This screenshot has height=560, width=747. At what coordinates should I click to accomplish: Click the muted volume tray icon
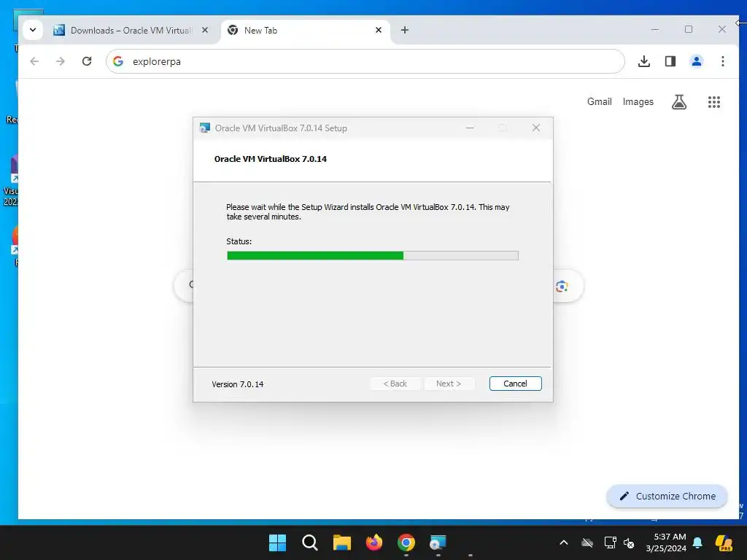click(x=629, y=542)
